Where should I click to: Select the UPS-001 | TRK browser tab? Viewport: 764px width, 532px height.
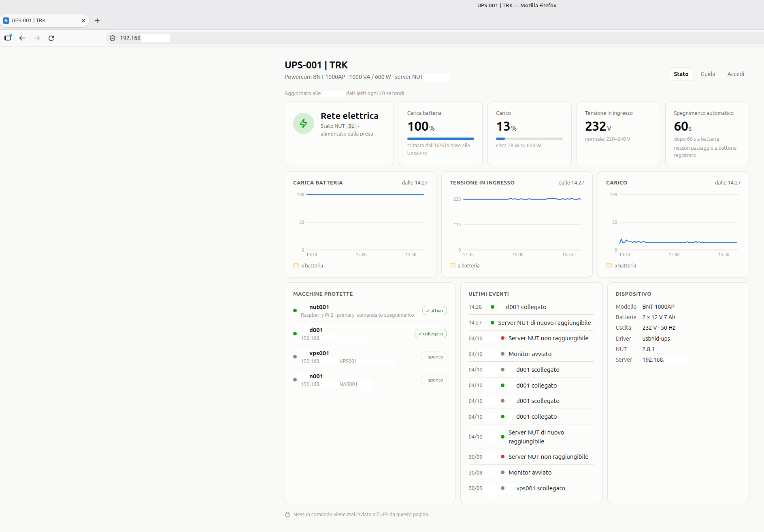(45, 21)
